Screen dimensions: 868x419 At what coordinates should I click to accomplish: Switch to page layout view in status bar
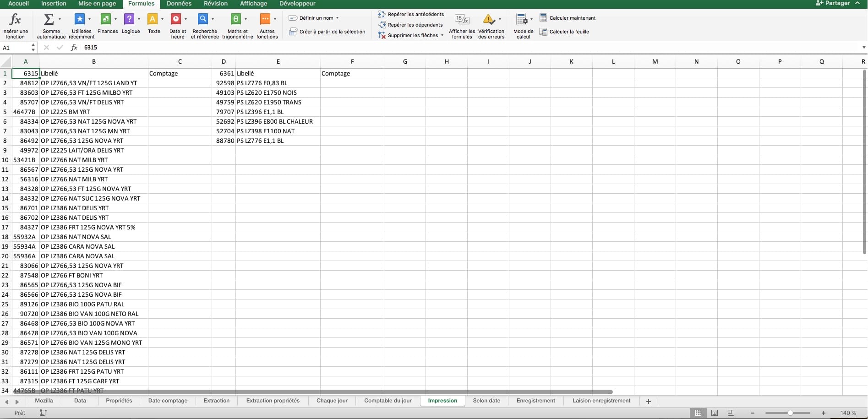(x=715, y=413)
